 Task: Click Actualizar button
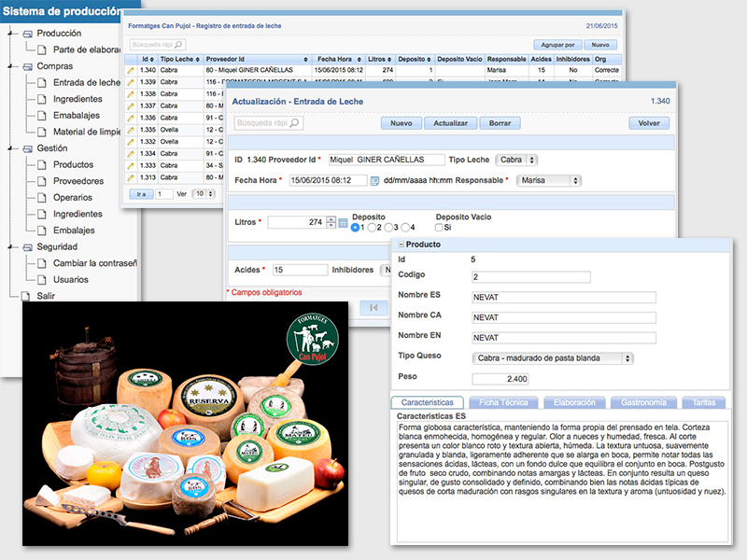tap(451, 123)
